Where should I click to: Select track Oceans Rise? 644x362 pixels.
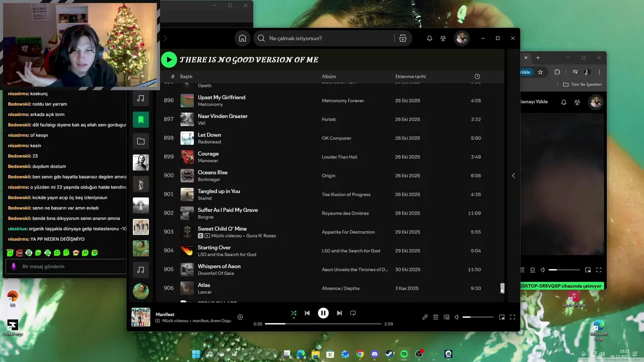click(x=212, y=172)
